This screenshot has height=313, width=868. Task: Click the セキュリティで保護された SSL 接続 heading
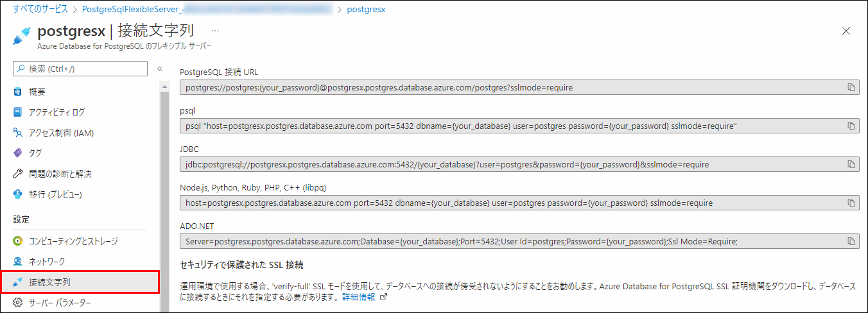[x=242, y=264]
